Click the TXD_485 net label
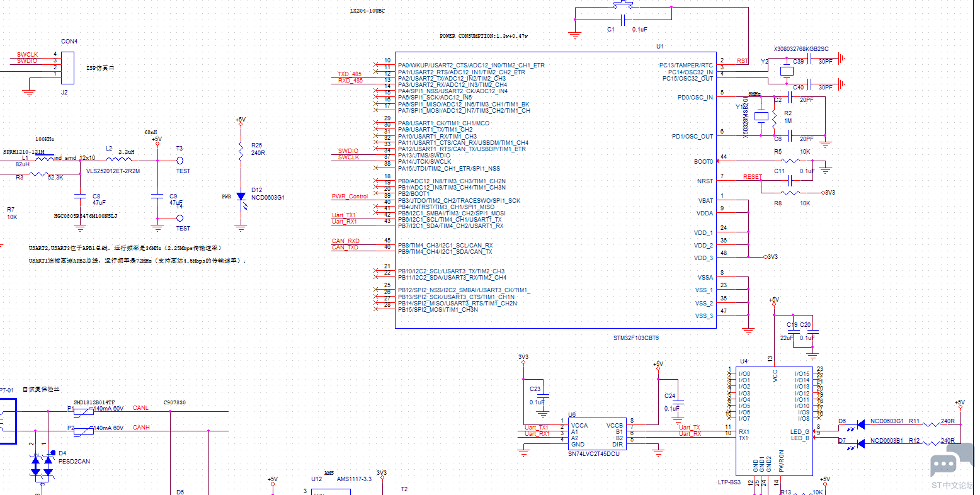The image size is (980, 495). pos(350,74)
